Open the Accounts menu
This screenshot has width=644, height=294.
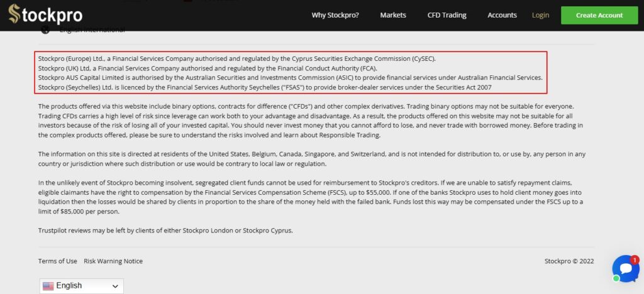coord(502,15)
